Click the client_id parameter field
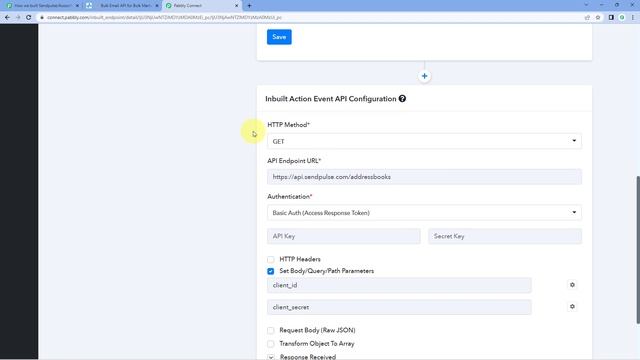 (x=399, y=285)
